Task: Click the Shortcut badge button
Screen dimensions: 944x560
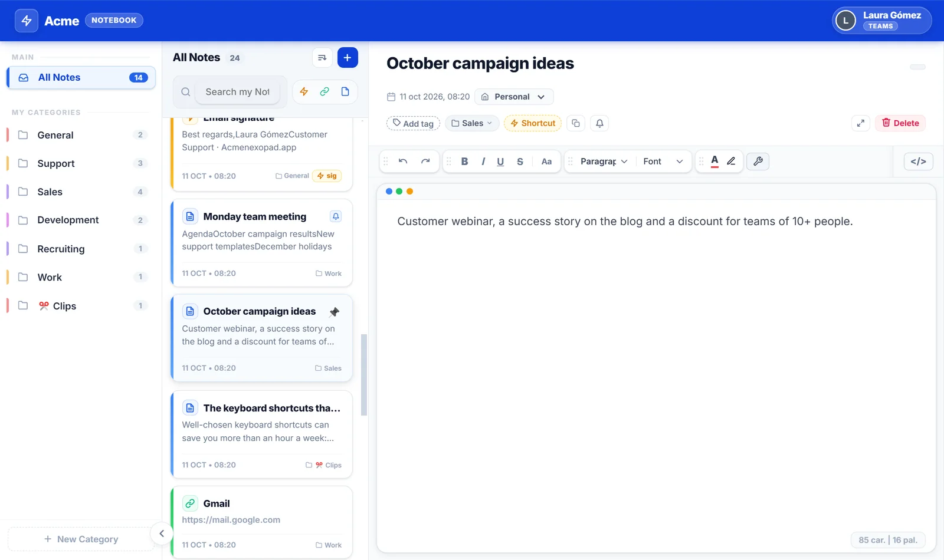Action: pyautogui.click(x=533, y=123)
